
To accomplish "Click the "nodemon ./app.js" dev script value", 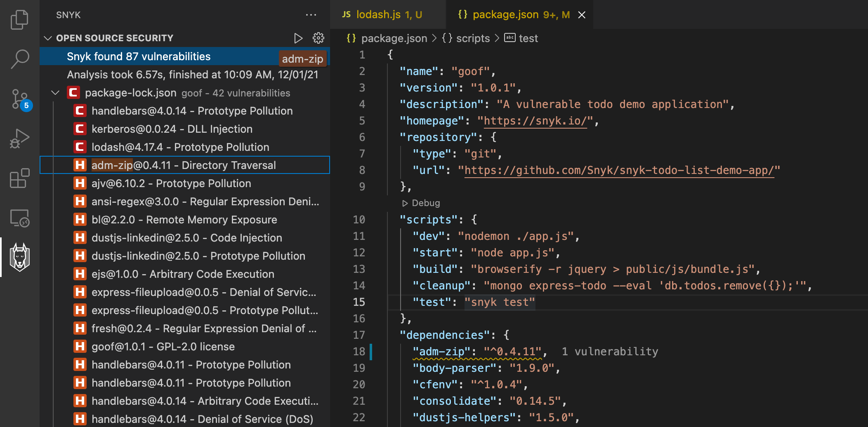I will coord(516,236).
